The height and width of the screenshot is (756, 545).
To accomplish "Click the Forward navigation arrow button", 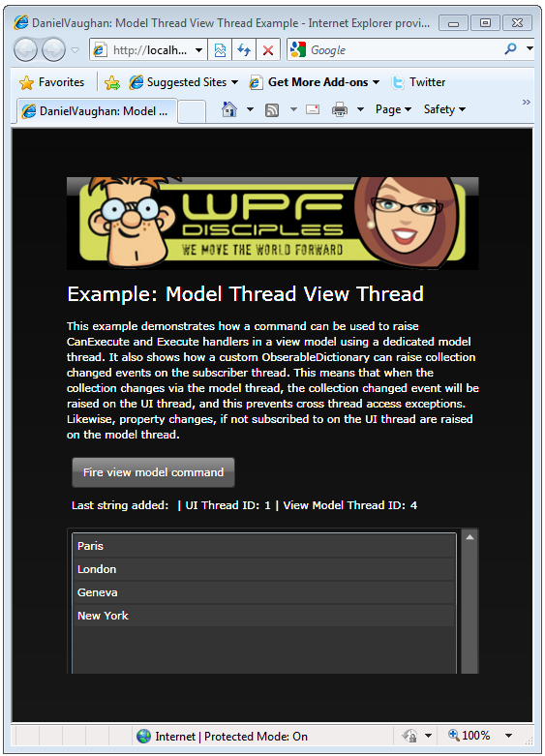I will pyautogui.click(x=53, y=49).
